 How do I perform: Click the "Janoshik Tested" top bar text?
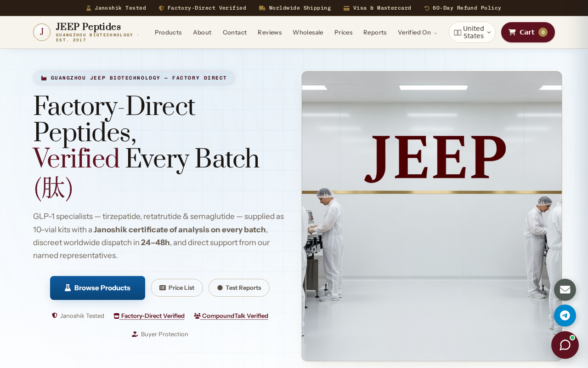click(x=120, y=8)
